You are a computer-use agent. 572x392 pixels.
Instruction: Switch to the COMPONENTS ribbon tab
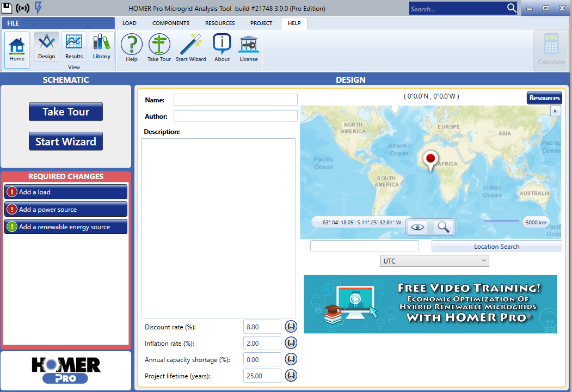(x=171, y=23)
